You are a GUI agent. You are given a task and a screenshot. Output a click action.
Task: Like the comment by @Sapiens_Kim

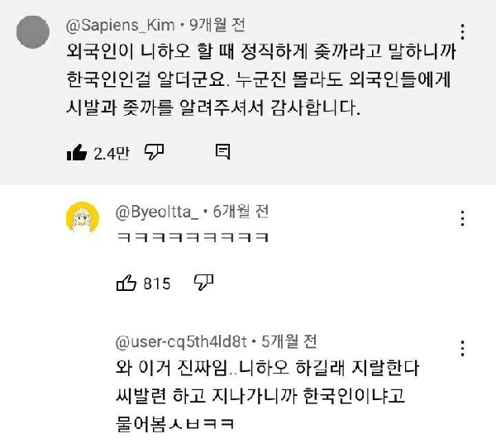pyautogui.click(x=76, y=152)
